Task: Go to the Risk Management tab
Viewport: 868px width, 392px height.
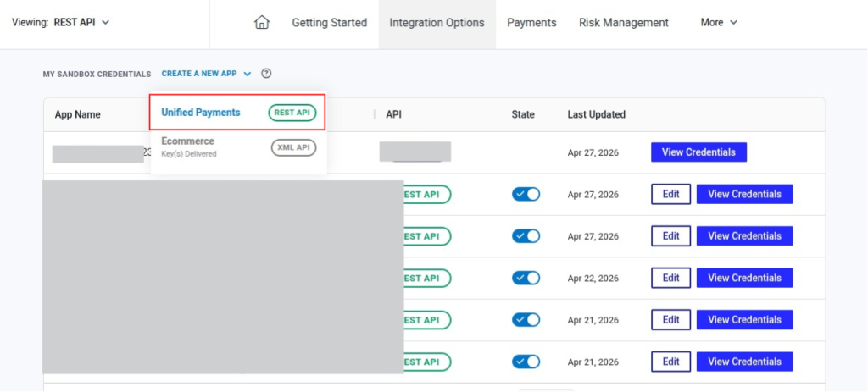Action: (x=623, y=23)
